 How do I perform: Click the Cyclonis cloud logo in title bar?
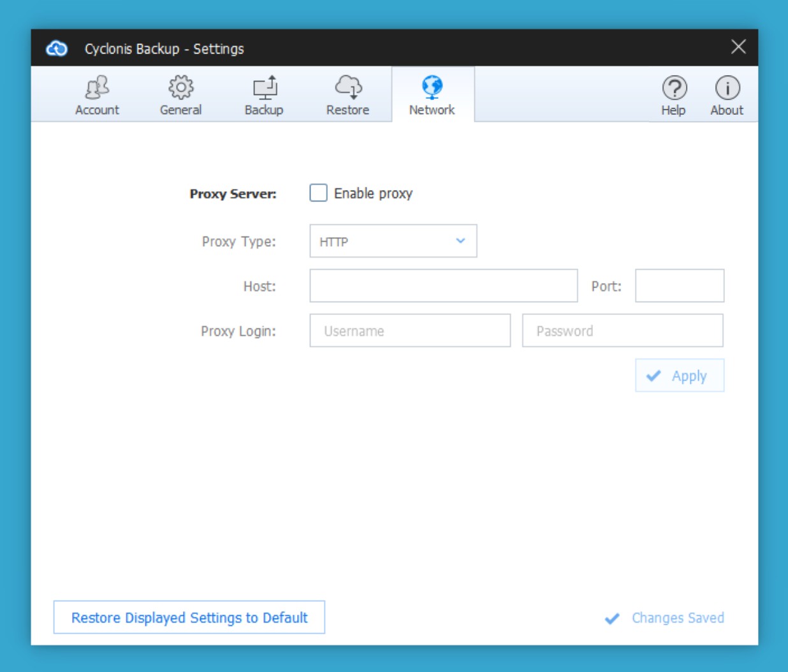57,48
